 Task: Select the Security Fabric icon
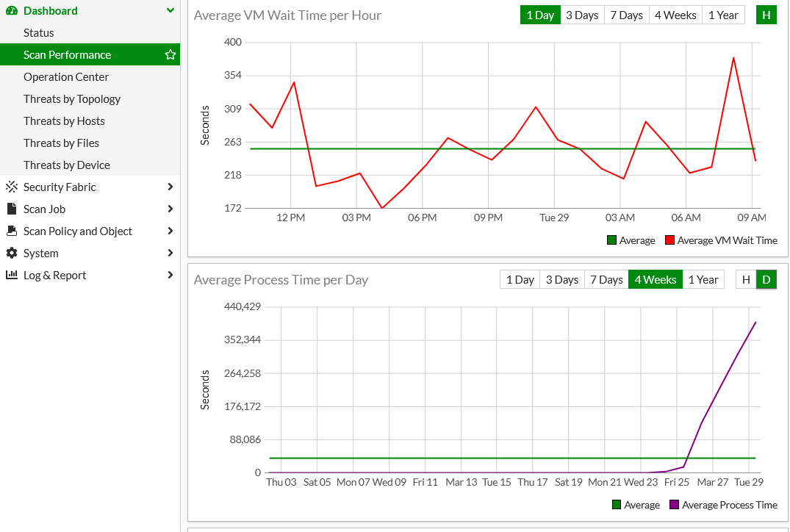(12, 187)
